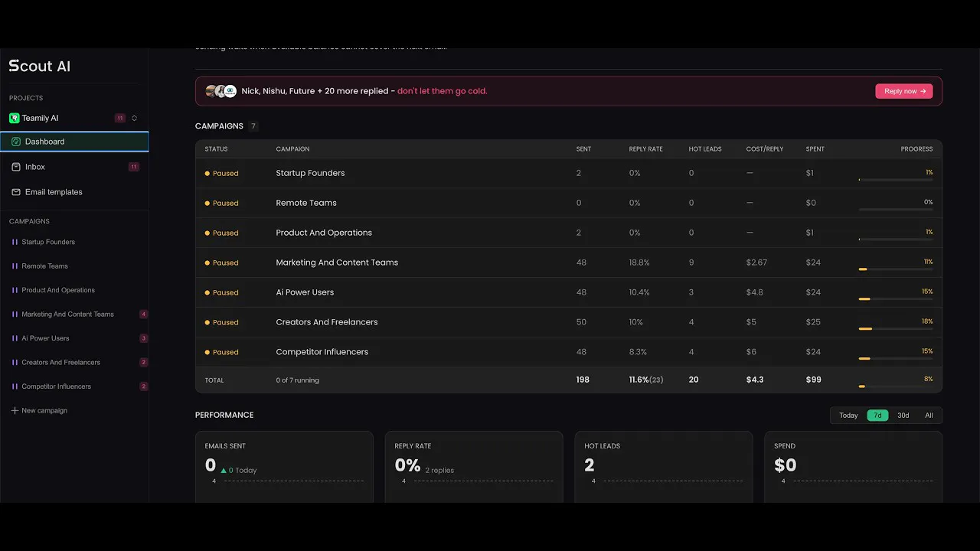
Task: Click the Dashboard gauge icon
Action: pos(15,142)
